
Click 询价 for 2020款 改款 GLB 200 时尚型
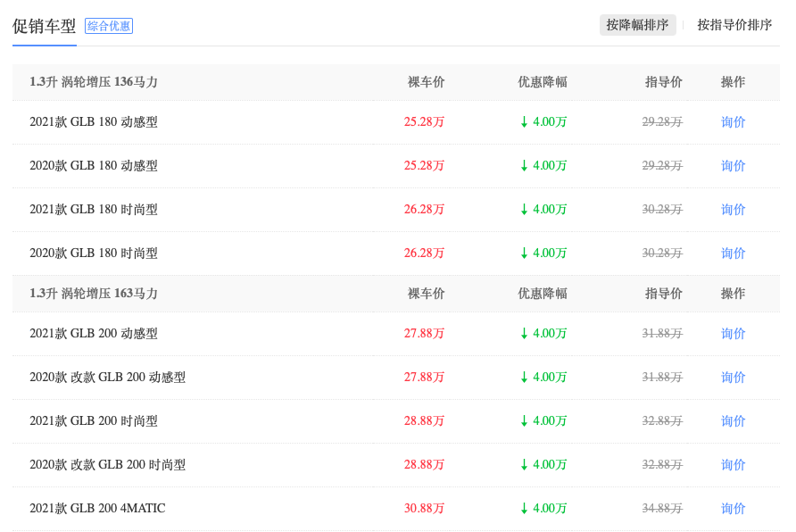pyautogui.click(x=733, y=465)
